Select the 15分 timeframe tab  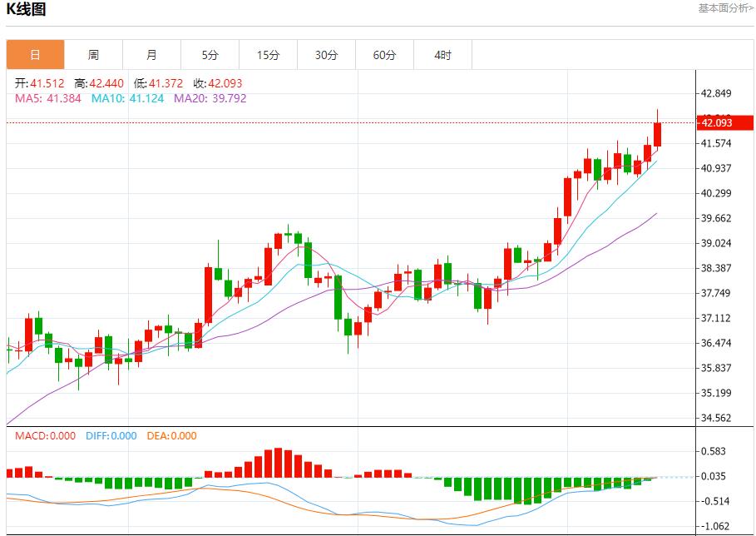tap(268, 54)
